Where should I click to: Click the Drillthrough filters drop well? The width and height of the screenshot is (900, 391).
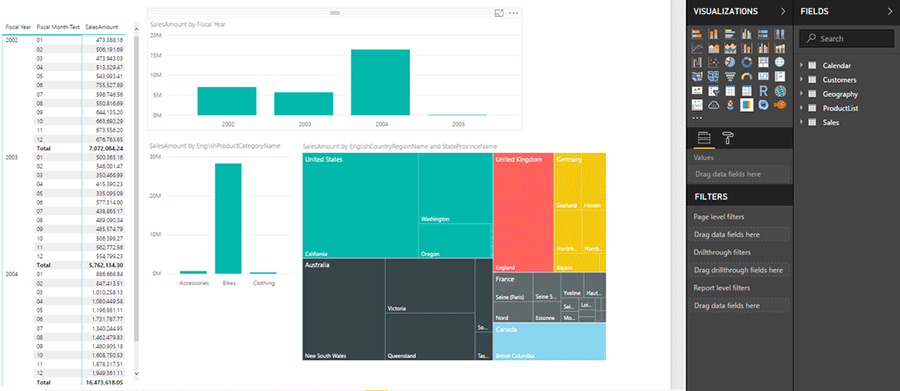pos(738,270)
